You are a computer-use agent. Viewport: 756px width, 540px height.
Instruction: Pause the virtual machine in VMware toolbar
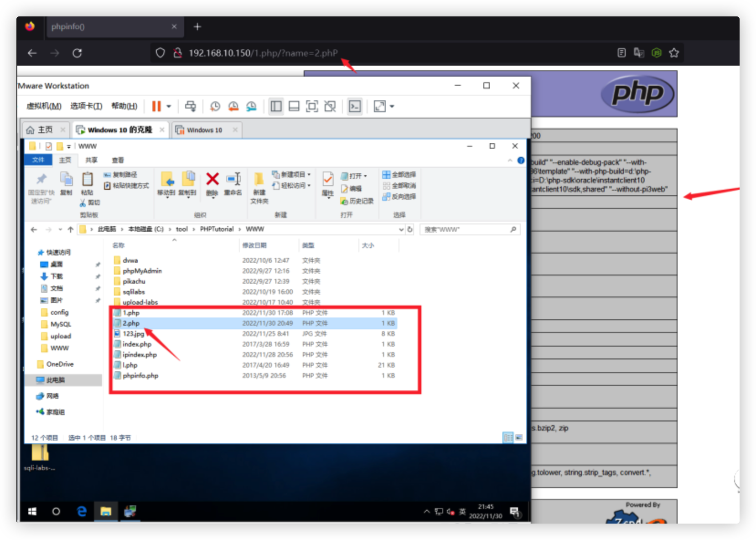156,106
